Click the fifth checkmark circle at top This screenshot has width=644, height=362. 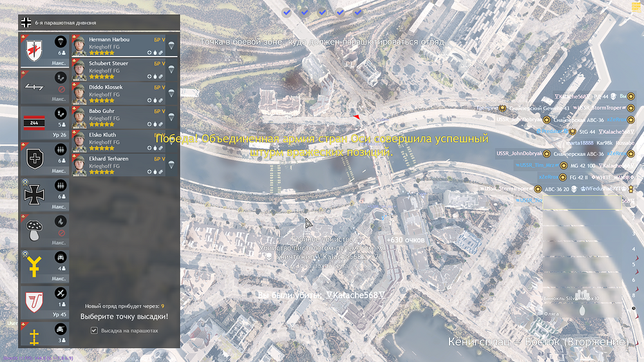click(357, 12)
